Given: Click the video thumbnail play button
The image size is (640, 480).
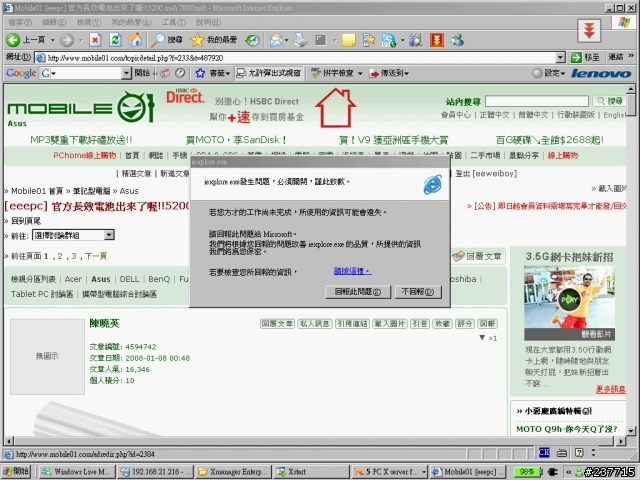Looking at the screenshot, I should pyautogui.click(x=569, y=300).
